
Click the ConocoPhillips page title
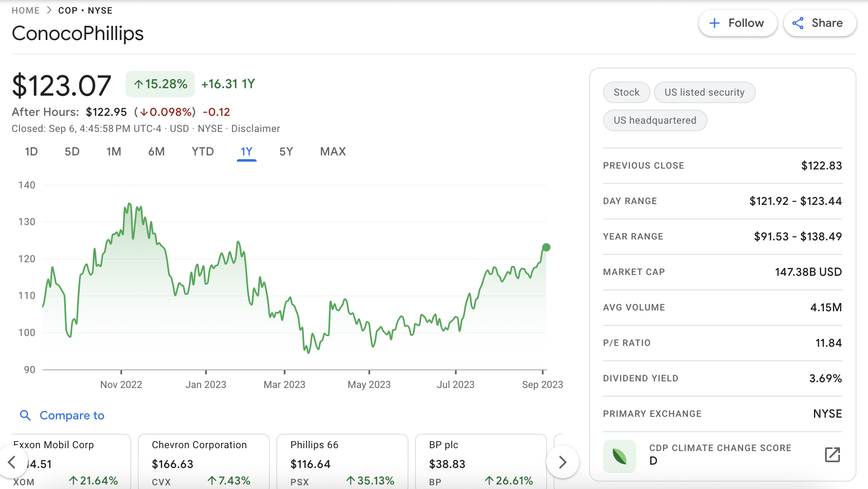pos(78,33)
